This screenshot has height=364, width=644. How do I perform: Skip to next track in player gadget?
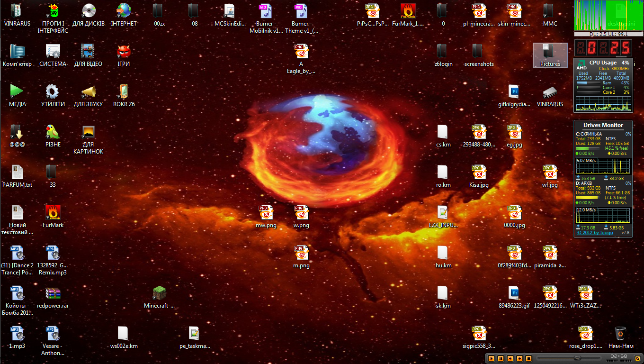tap(519, 358)
